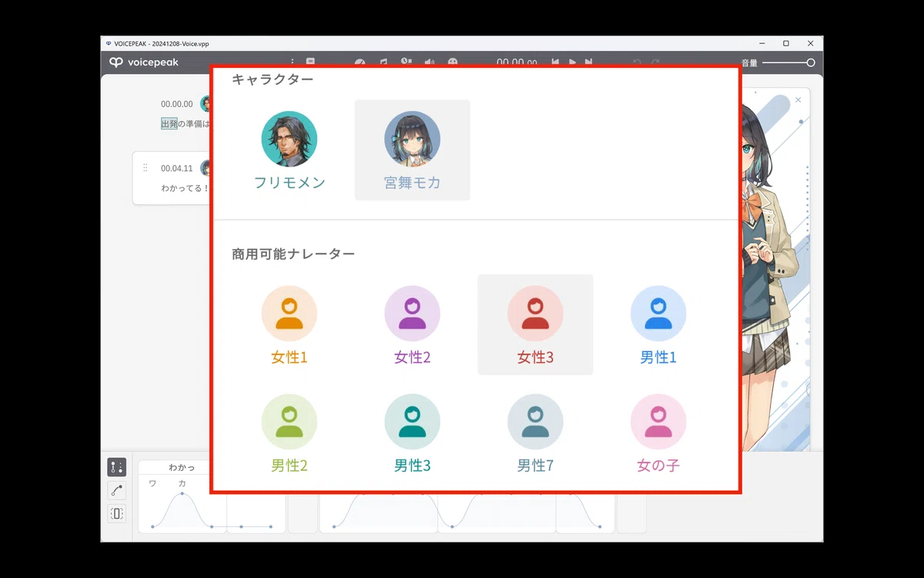Click the わかっ phrase header
The height and width of the screenshot is (578, 924).
click(x=182, y=468)
